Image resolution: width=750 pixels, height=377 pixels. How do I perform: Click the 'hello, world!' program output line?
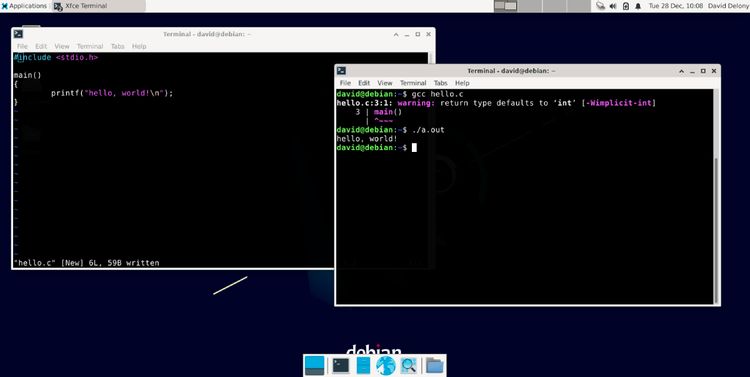click(x=367, y=139)
